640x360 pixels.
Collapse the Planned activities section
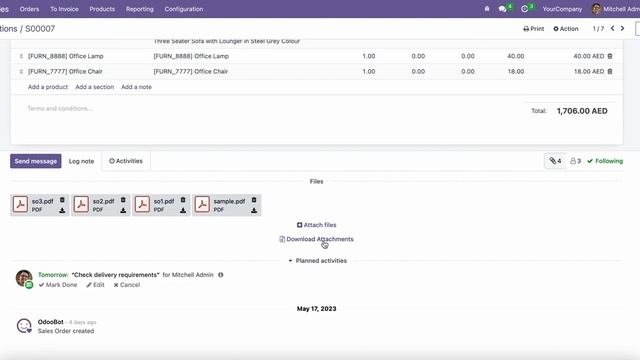pos(318,260)
